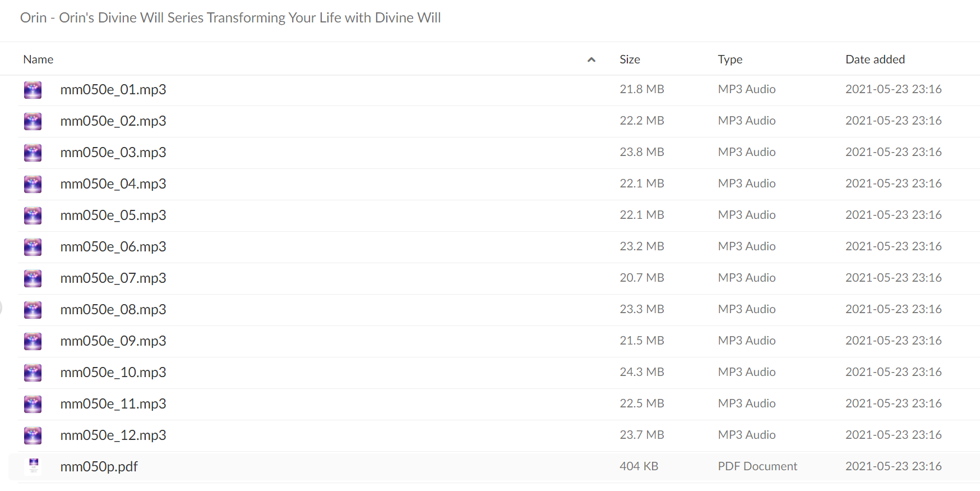Screen dimensions: 980x491
Task: Sort files by Size column header
Action: coord(630,59)
